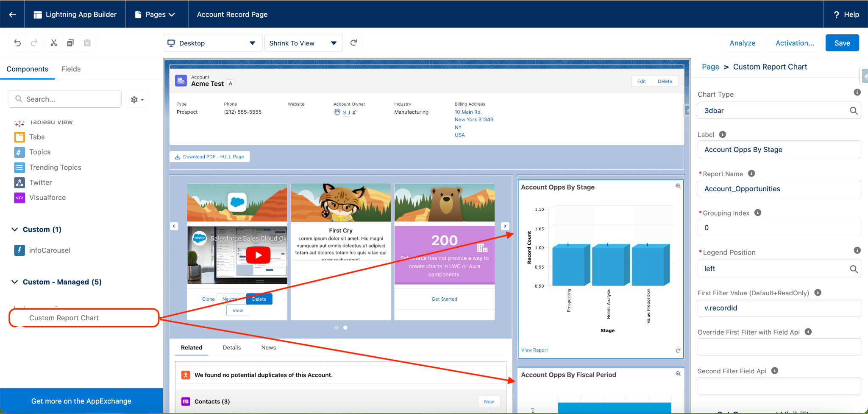Click the components Search field
This screenshot has height=414, width=868.
click(x=65, y=99)
